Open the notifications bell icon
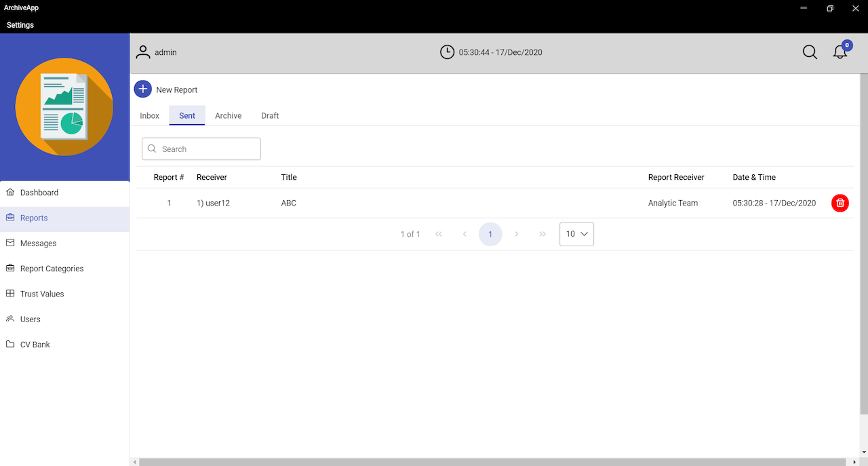Viewport: 868px width, 466px height. pos(840,52)
